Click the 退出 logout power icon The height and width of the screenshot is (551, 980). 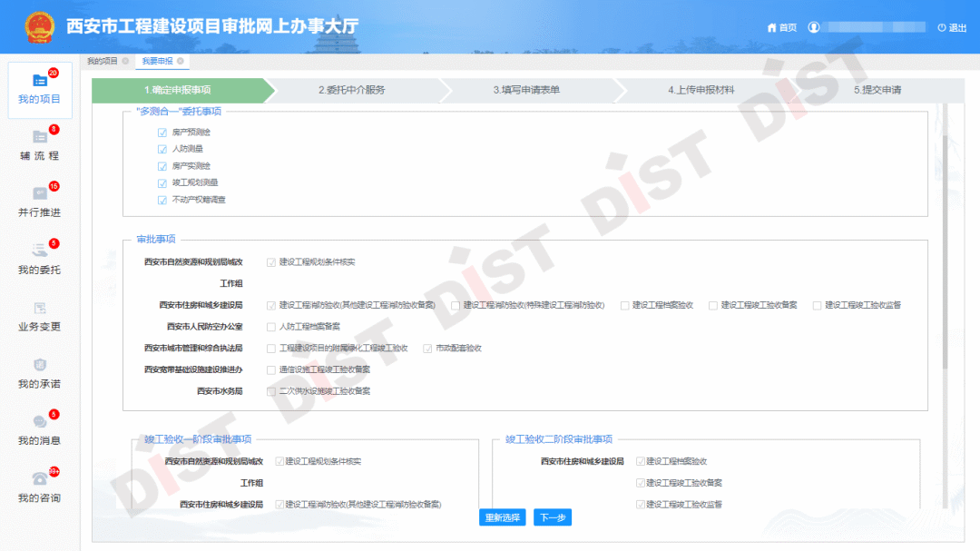(942, 27)
